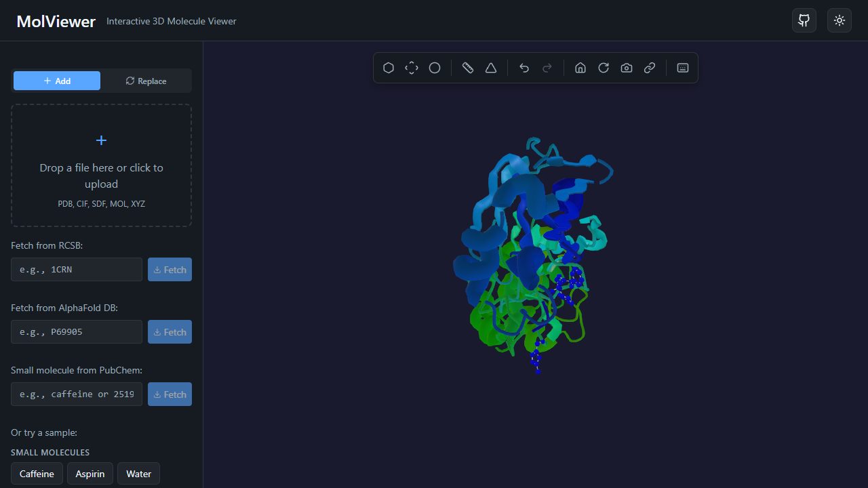Activate the ruler measurement tool
The image size is (868, 488).
(x=468, y=68)
